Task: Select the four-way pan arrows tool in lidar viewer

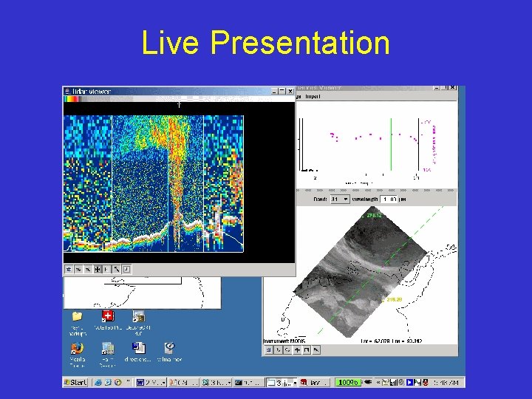Action: click(98, 269)
